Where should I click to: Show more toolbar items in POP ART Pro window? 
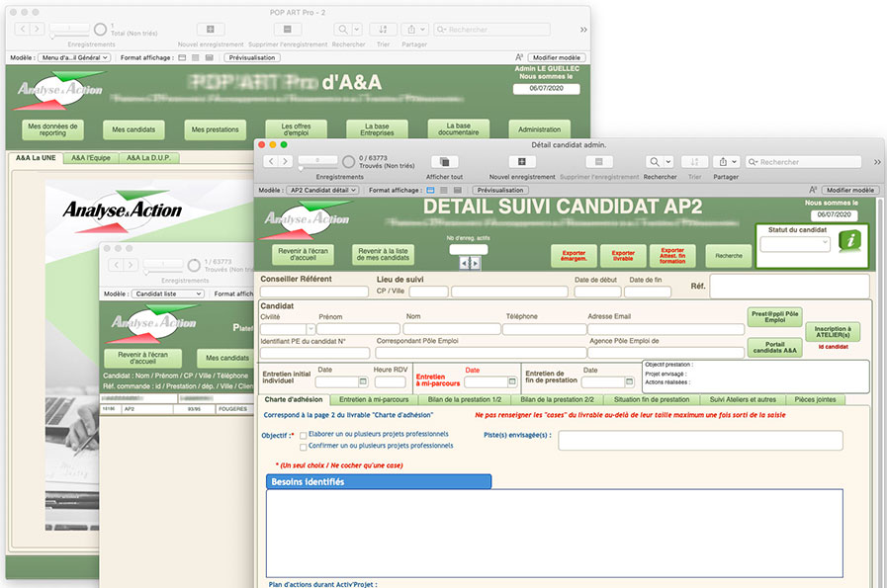(583, 30)
